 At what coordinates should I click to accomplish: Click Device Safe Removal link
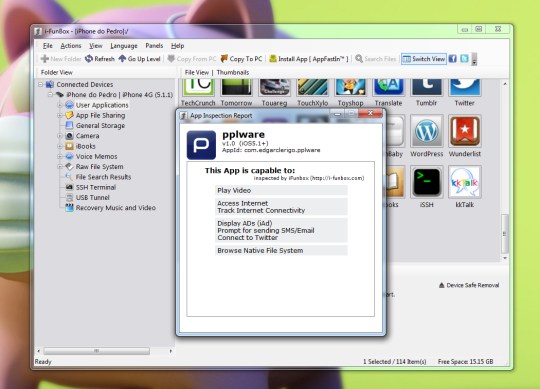469,285
